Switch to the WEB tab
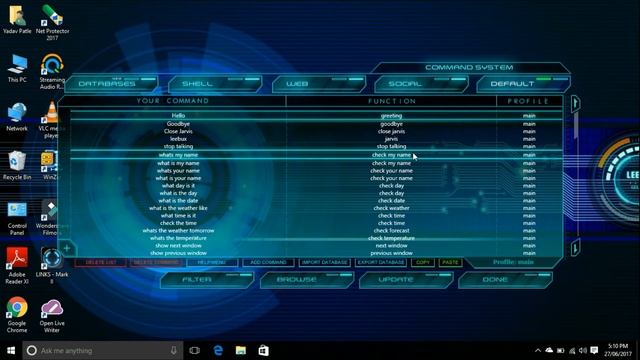Image resolution: width=640 pixels, height=360 pixels. pyautogui.click(x=318, y=84)
